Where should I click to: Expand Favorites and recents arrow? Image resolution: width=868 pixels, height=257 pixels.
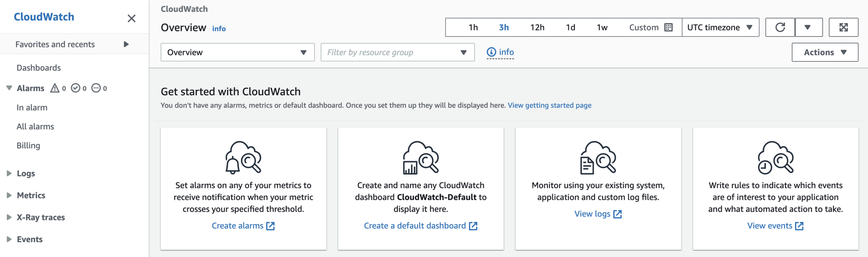point(126,44)
